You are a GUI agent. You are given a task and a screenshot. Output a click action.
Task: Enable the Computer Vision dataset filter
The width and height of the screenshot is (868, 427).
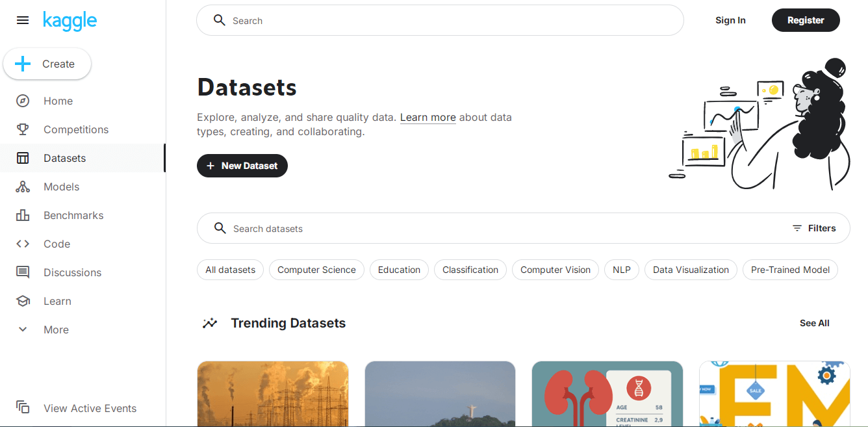pos(555,270)
